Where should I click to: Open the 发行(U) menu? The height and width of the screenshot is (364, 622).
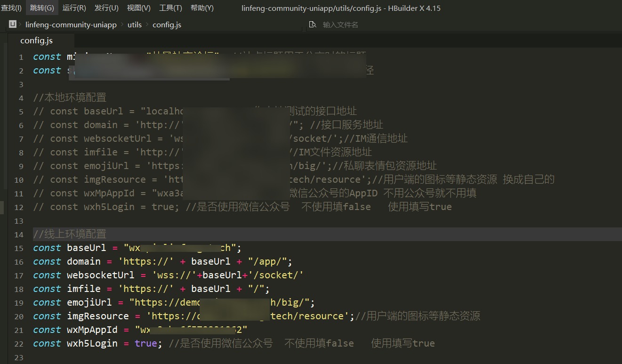coord(106,8)
